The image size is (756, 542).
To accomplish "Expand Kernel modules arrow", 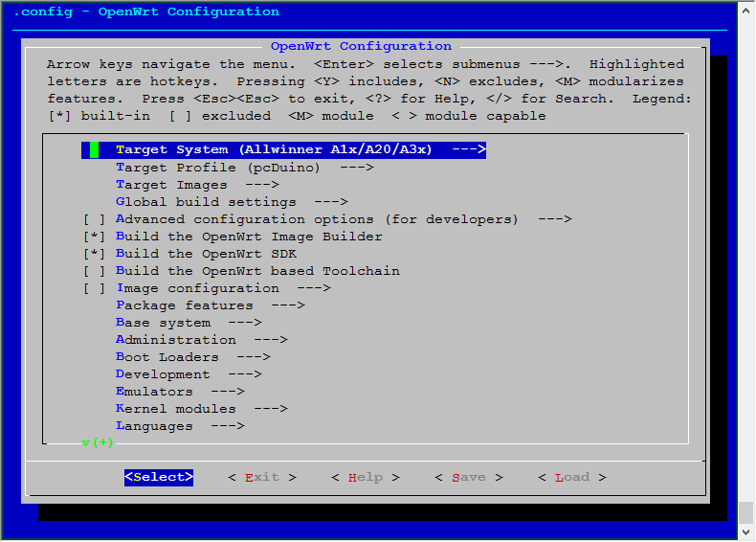I will click(271, 409).
